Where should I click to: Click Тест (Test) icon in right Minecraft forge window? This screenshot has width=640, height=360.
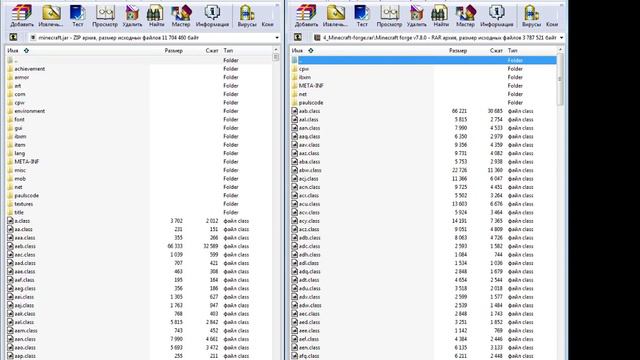[362, 16]
